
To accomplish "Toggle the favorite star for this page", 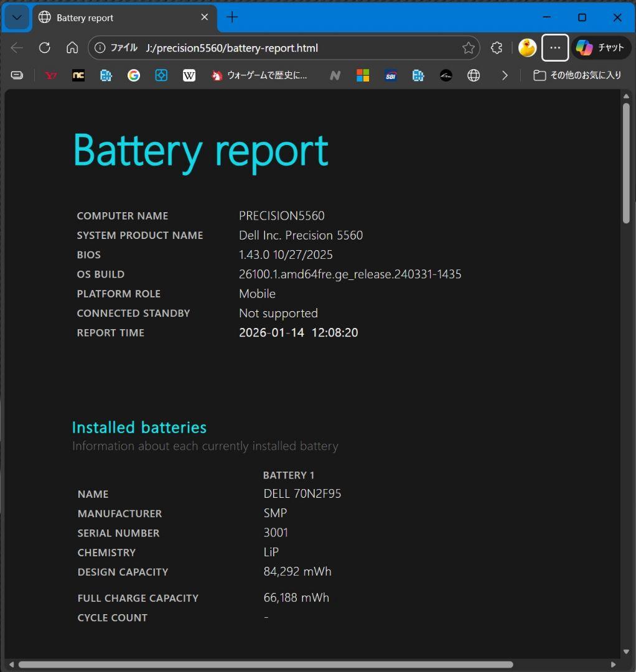I will click(468, 48).
